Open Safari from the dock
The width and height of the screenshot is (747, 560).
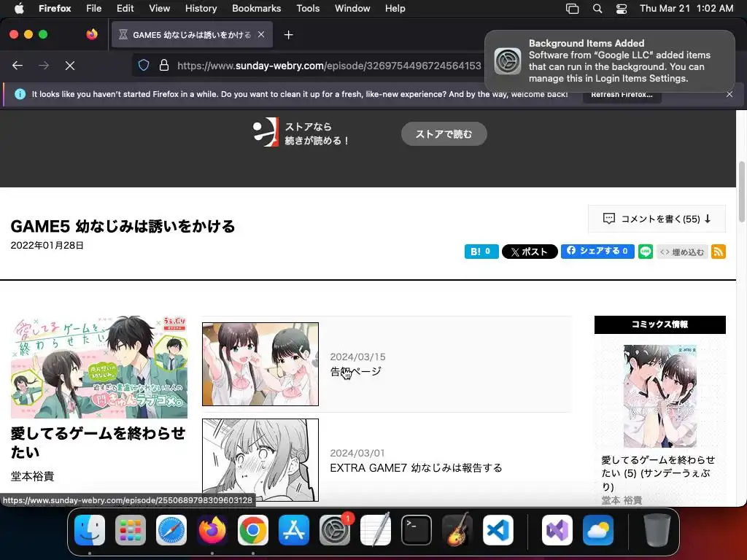click(x=171, y=530)
